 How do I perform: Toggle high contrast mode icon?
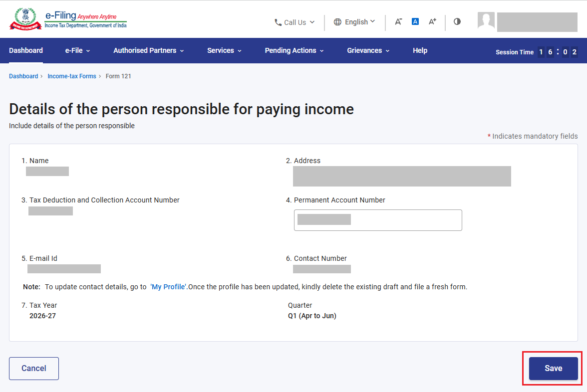[x=457, y=22]
